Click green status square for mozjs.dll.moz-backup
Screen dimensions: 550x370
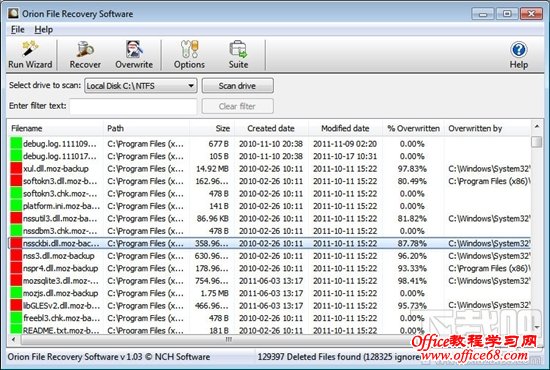(x=16, y=293)
